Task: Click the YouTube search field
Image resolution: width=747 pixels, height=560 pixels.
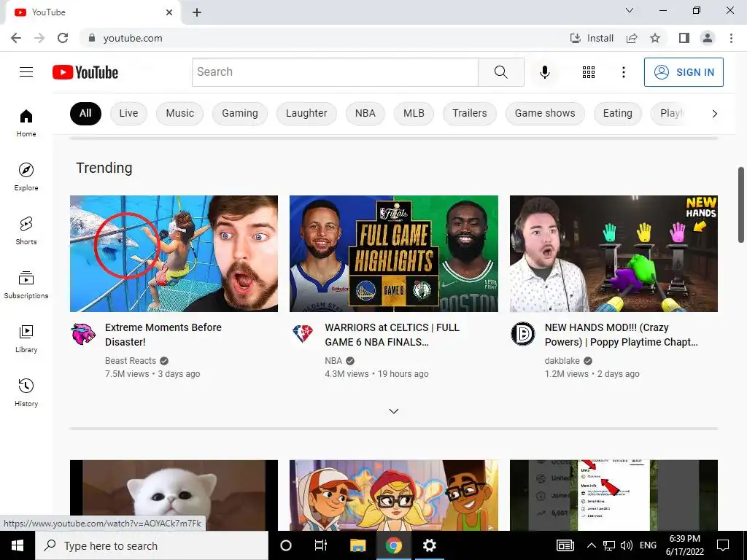Action: pyautogui.click(x=336, y=72)
